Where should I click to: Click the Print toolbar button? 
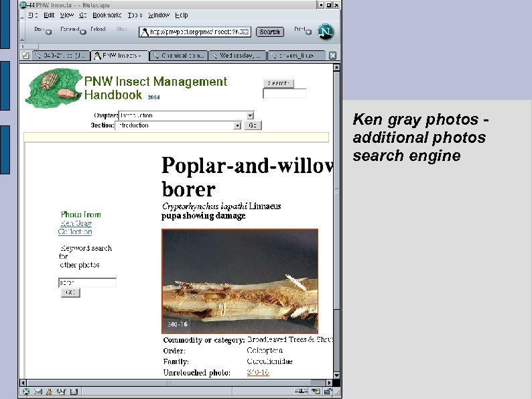(299, 30)
